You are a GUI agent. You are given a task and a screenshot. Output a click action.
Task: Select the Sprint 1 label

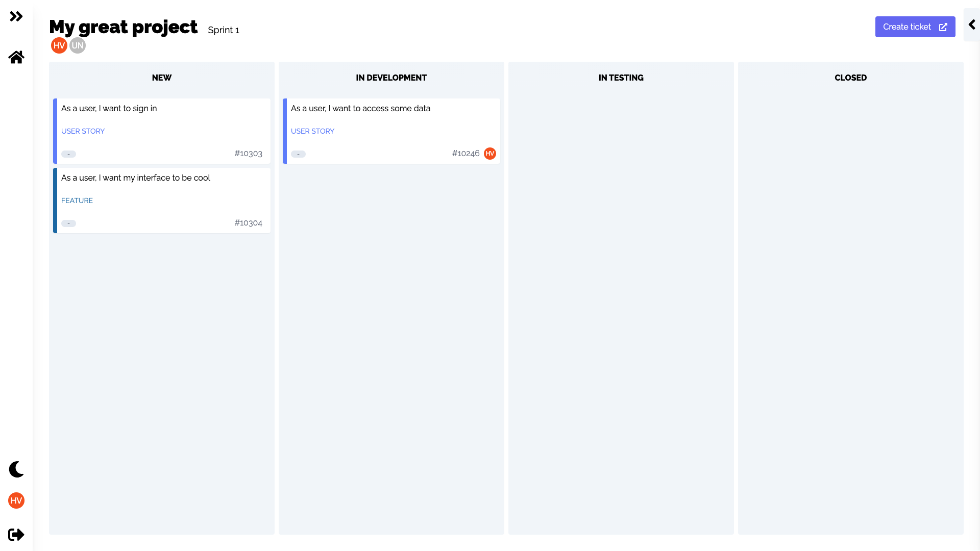(x=224, y=30)
